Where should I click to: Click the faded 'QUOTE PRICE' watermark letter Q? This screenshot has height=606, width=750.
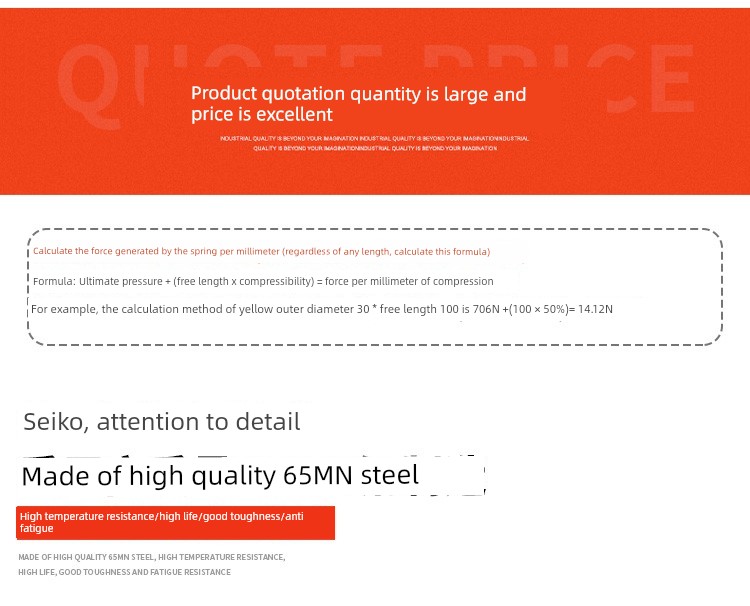click(89, 86)
